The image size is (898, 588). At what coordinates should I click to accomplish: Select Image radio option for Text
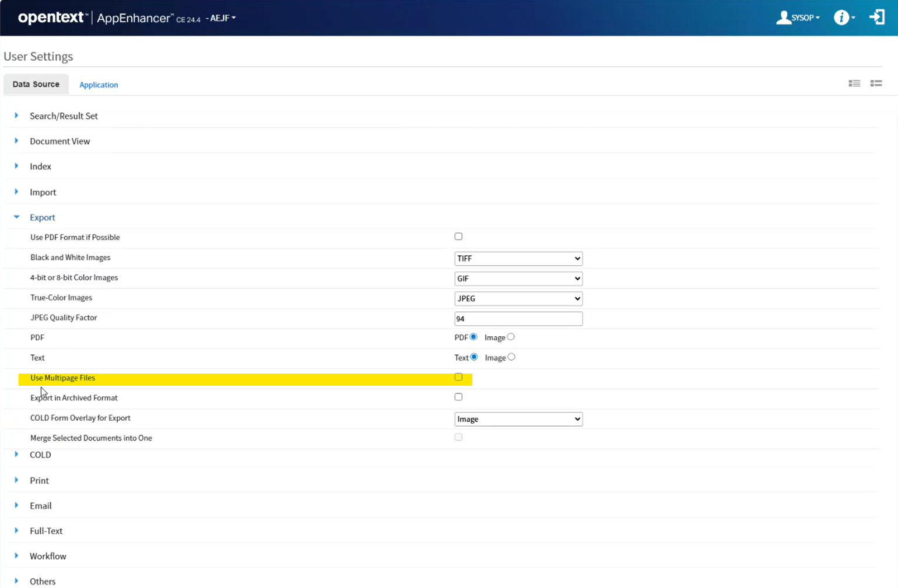click(511, 357)
